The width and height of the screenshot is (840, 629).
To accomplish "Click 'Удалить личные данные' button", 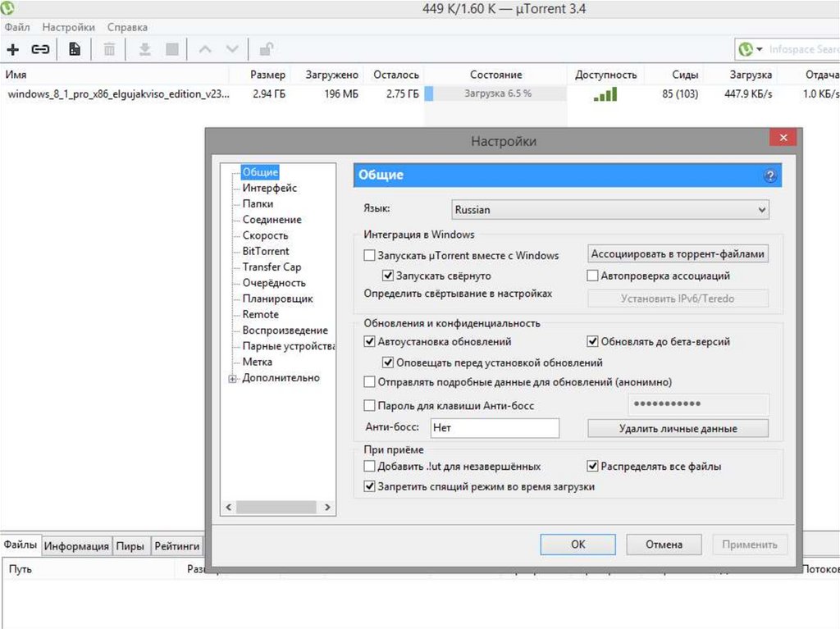I will pos(678,428).
